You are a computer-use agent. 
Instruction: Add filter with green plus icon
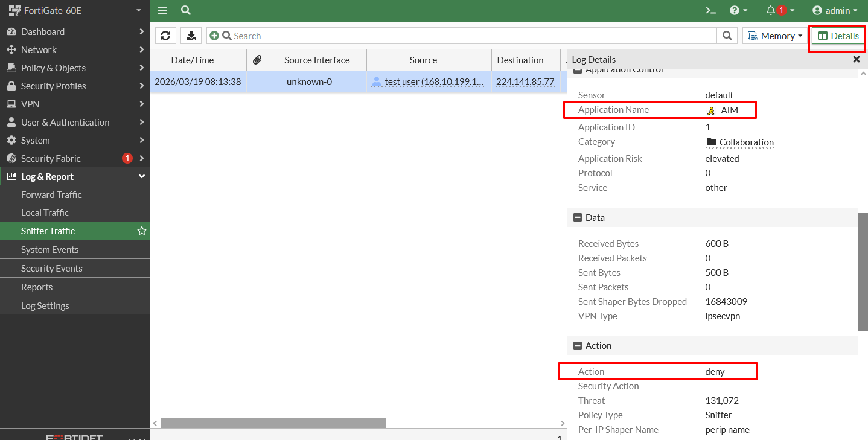[214, 36]
